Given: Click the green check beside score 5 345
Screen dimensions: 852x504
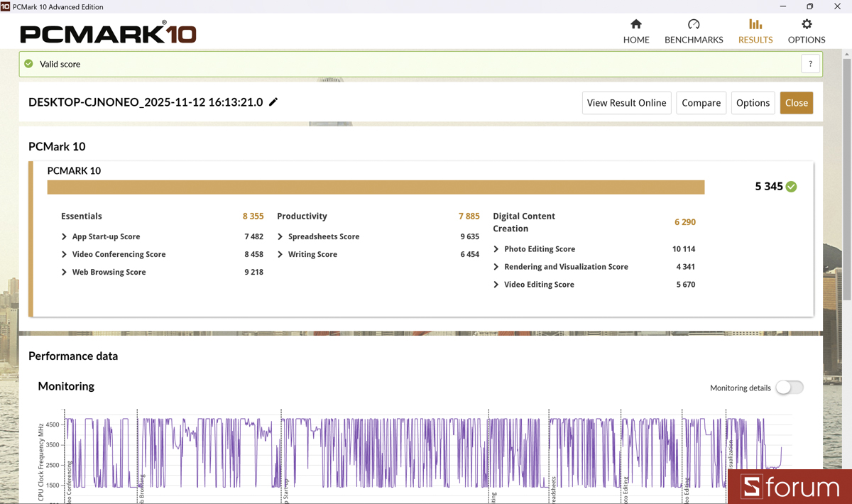Looking at the screenshot, I should click(x=792, y=187).
